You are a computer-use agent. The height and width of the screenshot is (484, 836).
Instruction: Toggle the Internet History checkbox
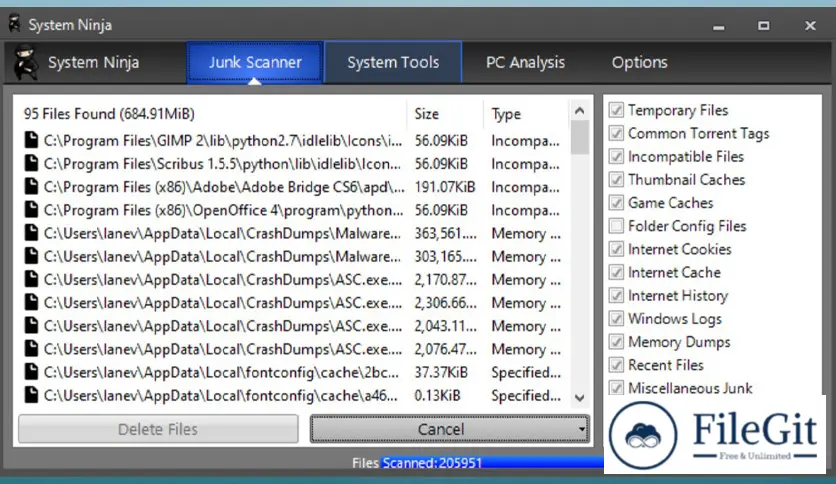click(616, 295)
